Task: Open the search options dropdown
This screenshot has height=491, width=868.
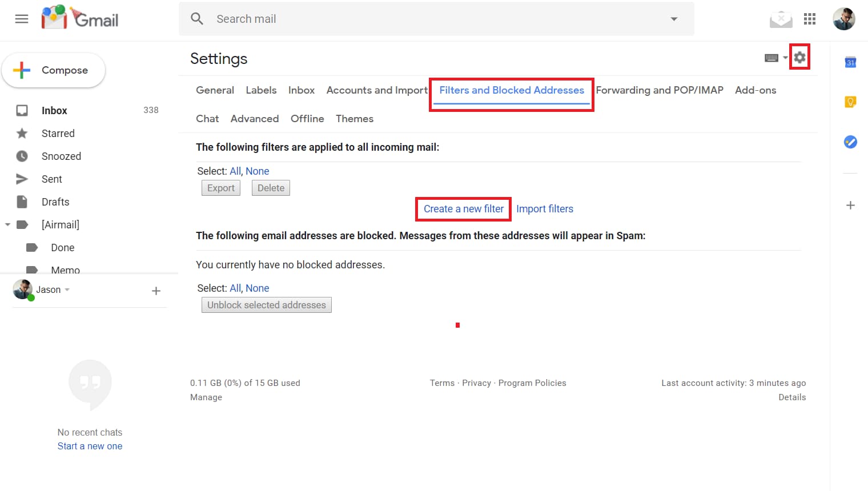Action: point(674,19)
